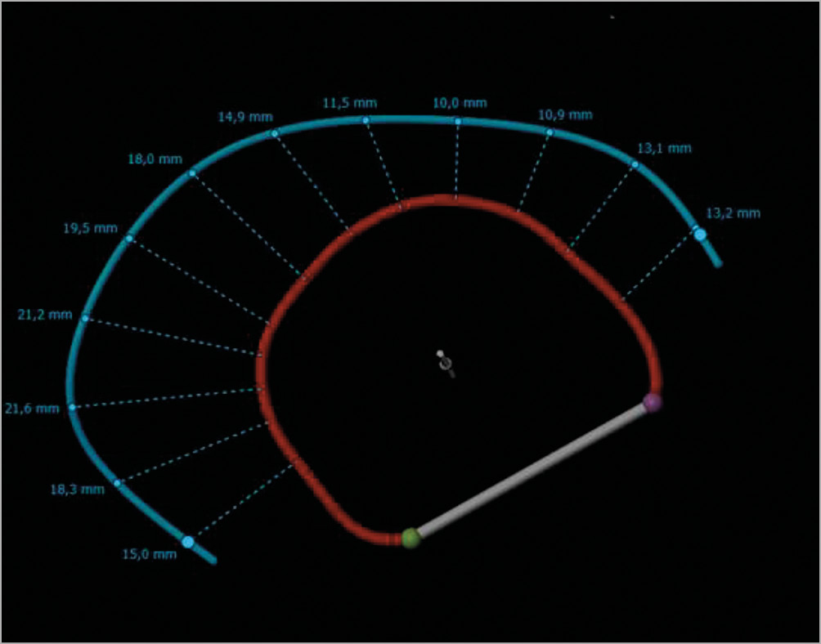Click the 21,2 mm measurement label

pos(44,315)
